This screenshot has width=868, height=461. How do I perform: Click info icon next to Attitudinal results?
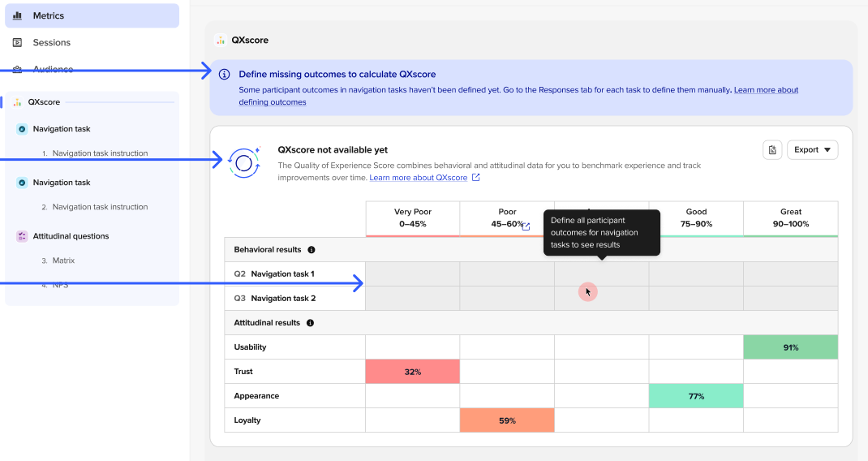tap(311, 323)
